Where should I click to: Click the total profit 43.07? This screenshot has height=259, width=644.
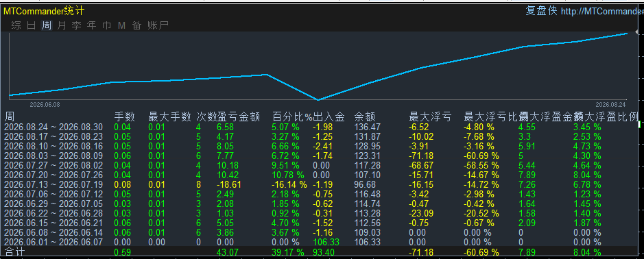(227, 252)
